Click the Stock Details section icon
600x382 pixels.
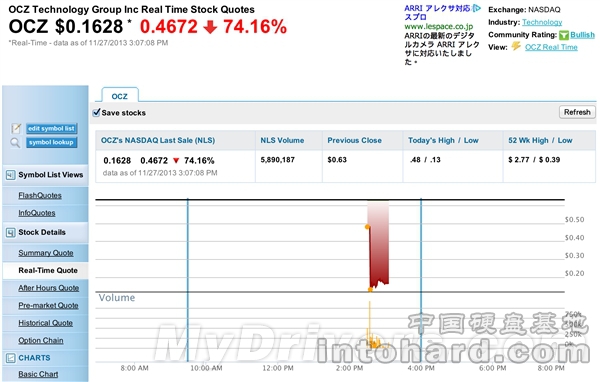tap(11, 233)
